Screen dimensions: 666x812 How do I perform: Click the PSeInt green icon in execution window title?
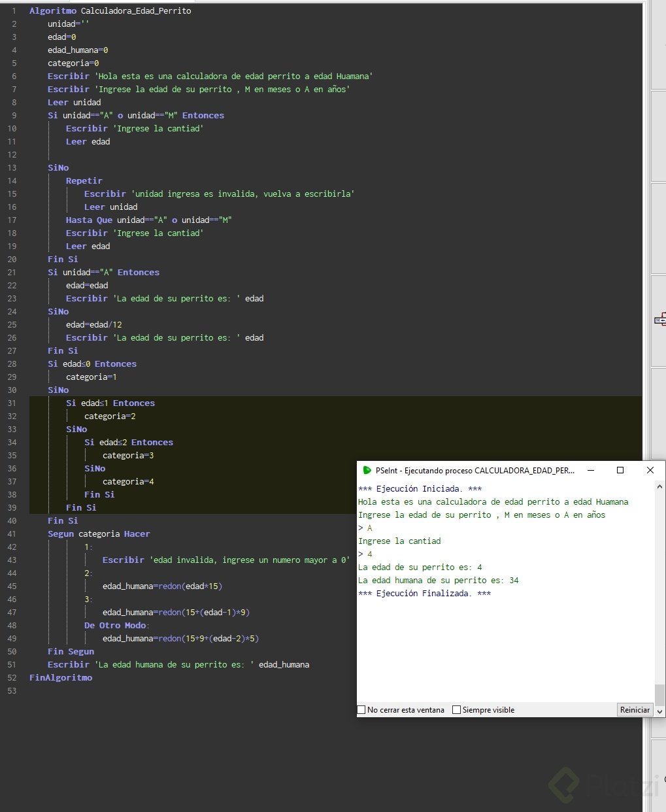point(367,470)
